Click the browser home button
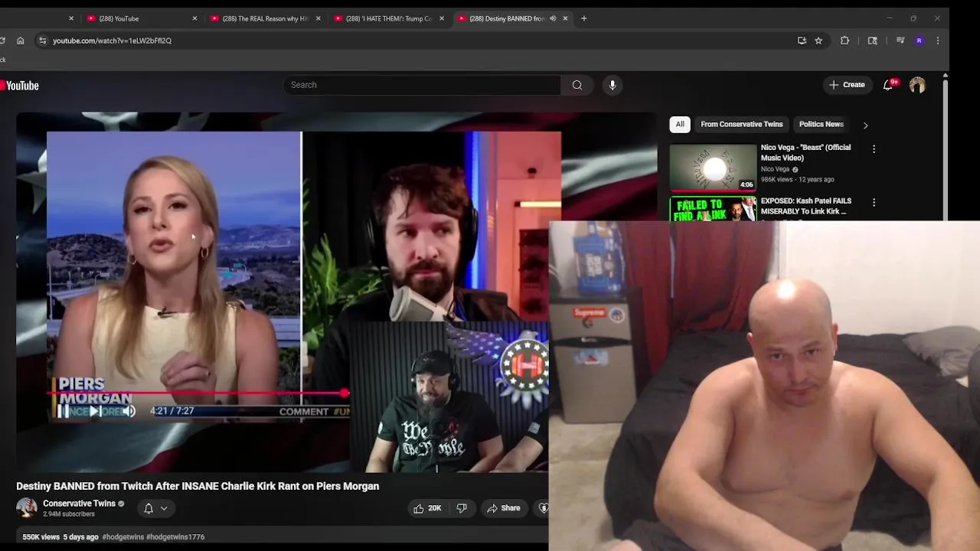 point(21,41)
